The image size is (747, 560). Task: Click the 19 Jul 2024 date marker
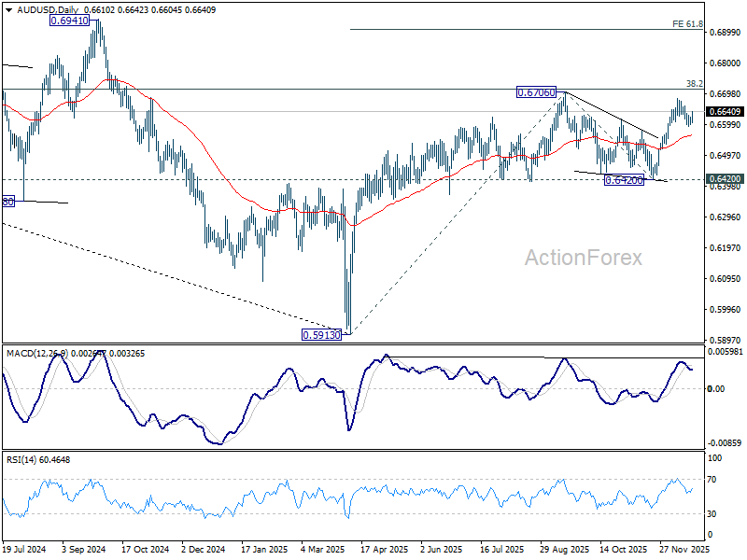tap(23, 551)
